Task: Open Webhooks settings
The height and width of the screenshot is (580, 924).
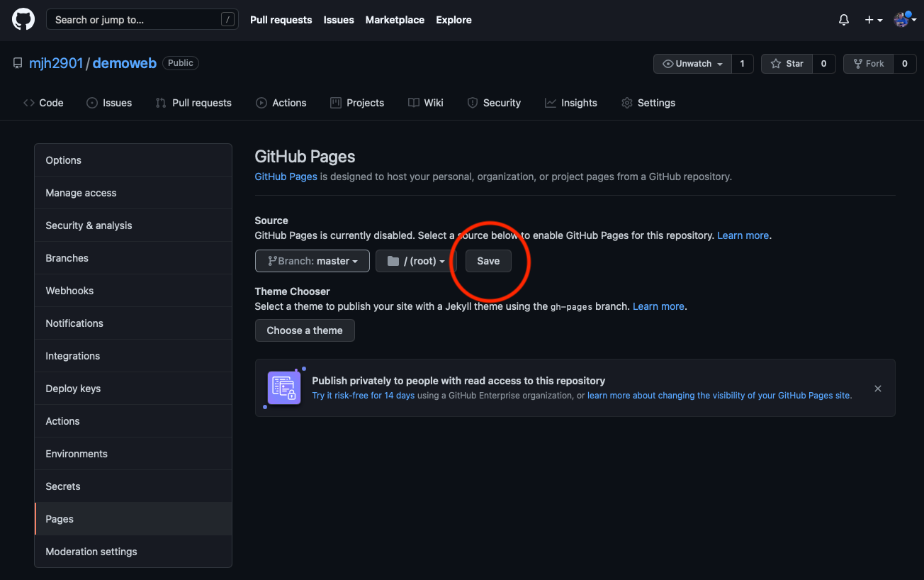Action: (x=133, y=291)
